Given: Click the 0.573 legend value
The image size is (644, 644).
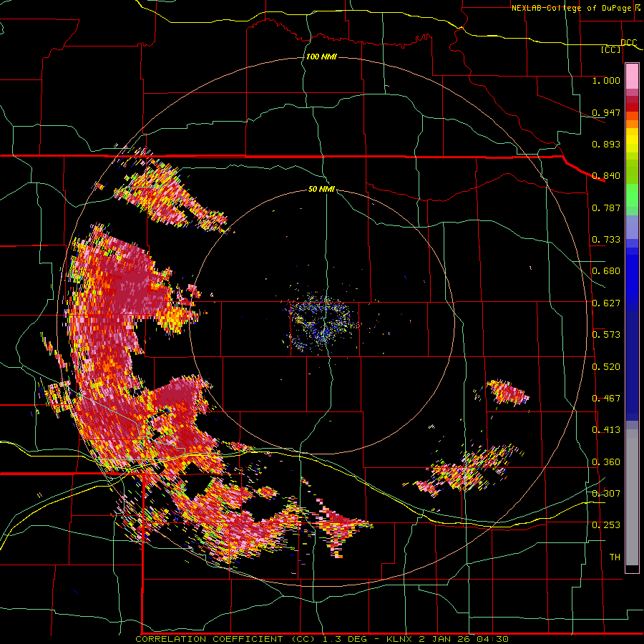Looking at the screenshot, I should (x=606, y=335).
